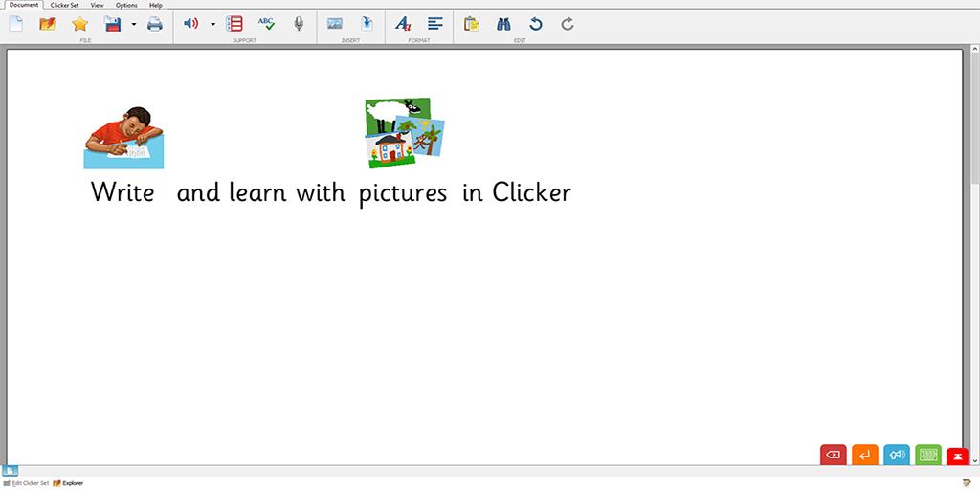Viewport: 980px width, 490px height.
Task: Open the red word list tool
Action: point(234,24)
